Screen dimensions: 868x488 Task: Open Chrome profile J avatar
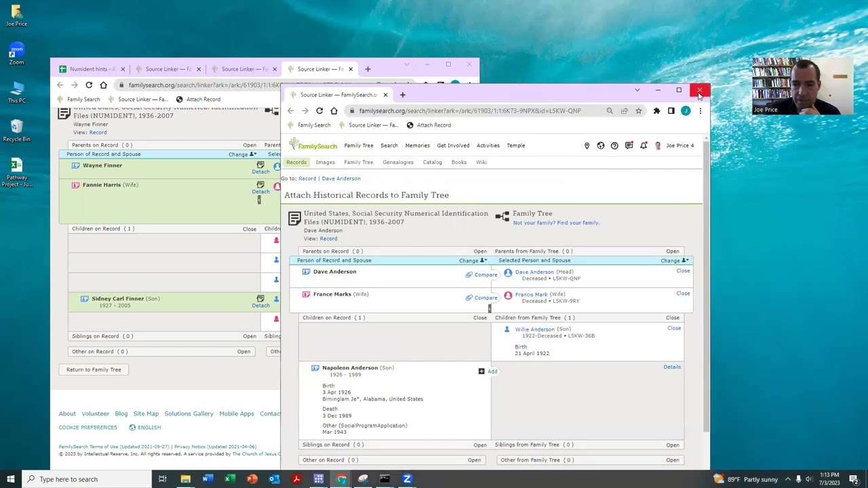[686, 111]
